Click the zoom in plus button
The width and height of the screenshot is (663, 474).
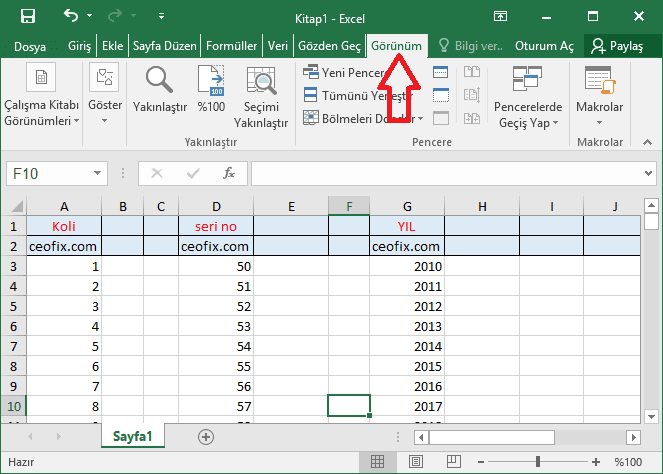[596, 462]
